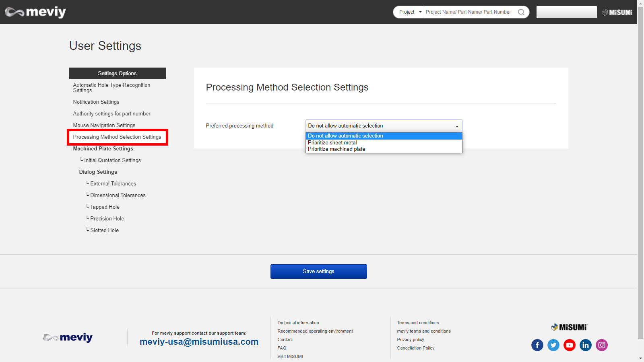Open Notification Settings
Screen dimensions: 644x362
[96, 102]
